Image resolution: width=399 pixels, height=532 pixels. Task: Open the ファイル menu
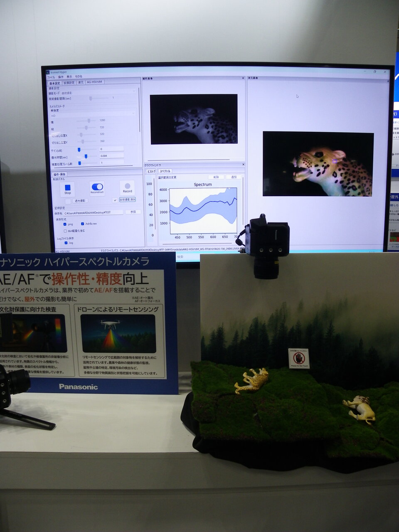51,77
